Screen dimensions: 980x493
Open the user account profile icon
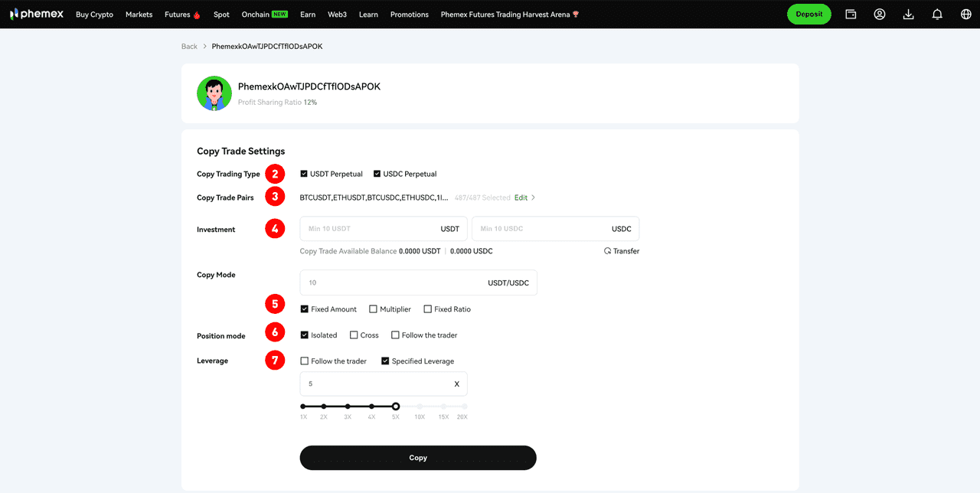880,15
